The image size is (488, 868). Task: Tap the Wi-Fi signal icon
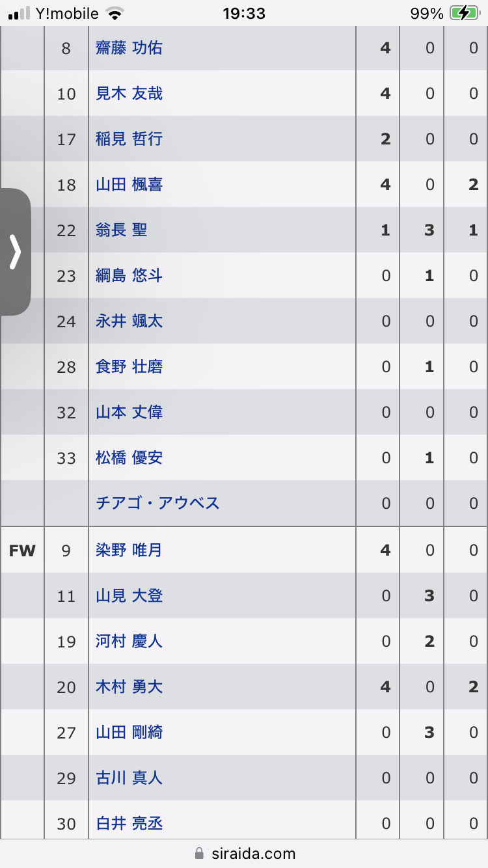pos(115,13)
